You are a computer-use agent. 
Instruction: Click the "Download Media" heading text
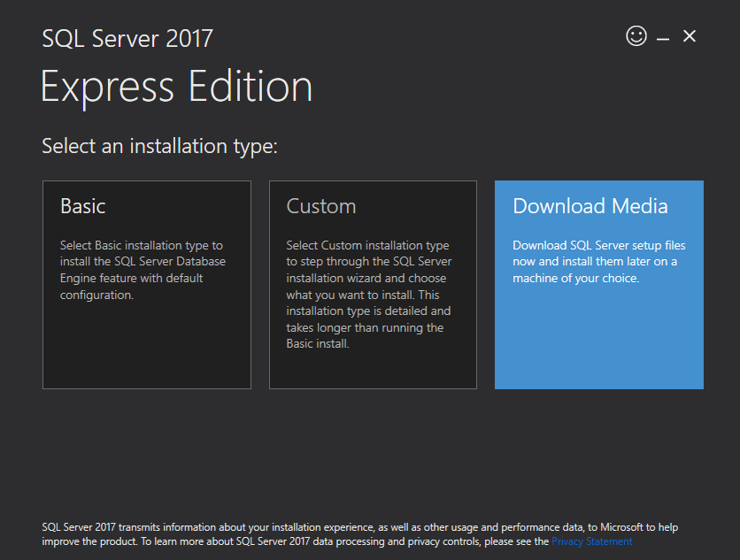coord(590,207)
